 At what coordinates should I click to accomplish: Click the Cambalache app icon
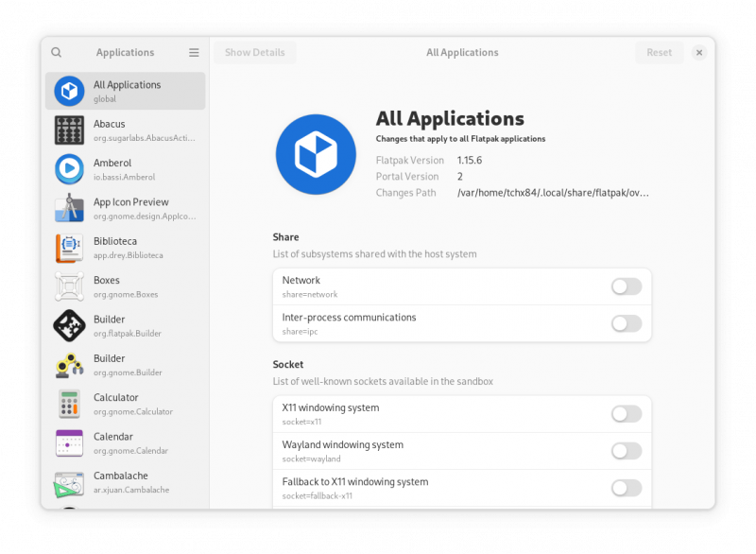pos(69,482)
